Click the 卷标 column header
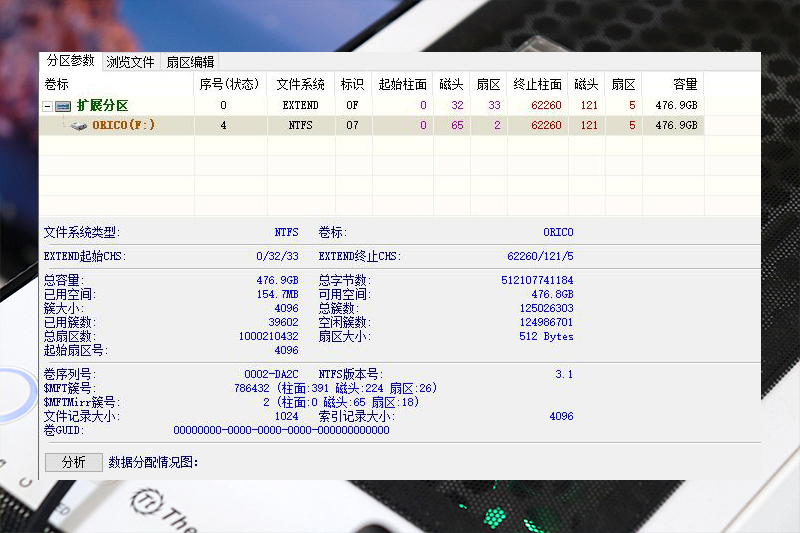Screen dimensions: 800x533 point(116,84)
